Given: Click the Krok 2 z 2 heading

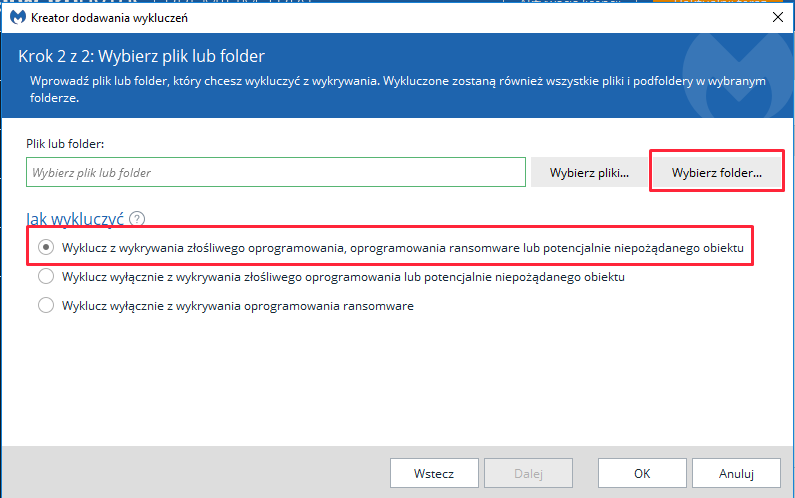Looking at the screenshot, I should point(141,56).
